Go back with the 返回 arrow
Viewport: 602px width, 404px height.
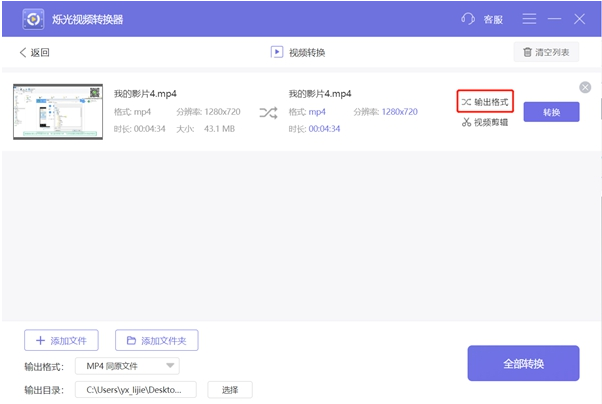pyautogui.click(x=35, y=52)
